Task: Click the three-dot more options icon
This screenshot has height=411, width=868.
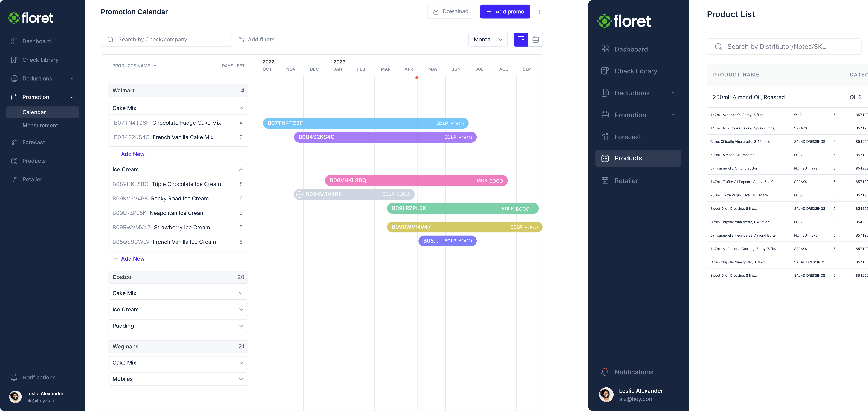Action: coord(540,12)
